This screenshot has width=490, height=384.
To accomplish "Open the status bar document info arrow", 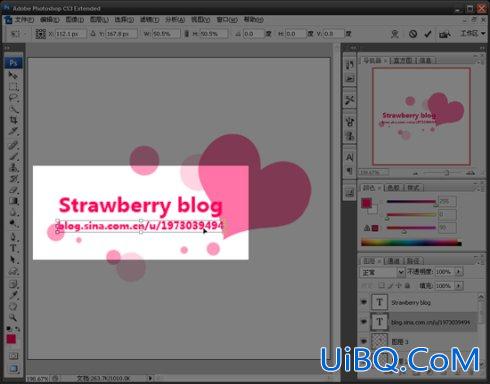I will point(150,378).
